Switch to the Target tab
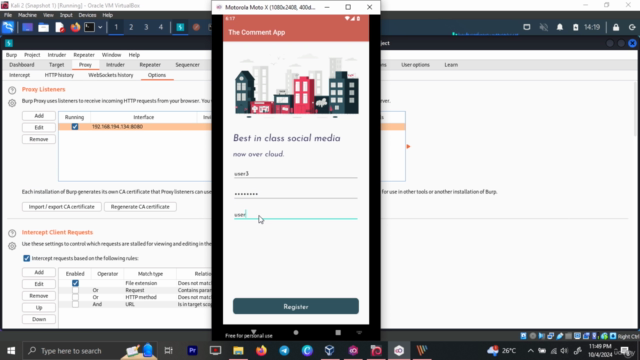640x360 pixels. point(56,65)
